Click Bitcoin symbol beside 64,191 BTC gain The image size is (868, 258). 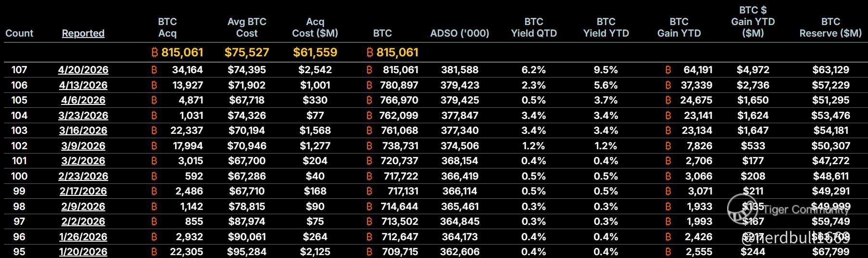pyautogui.click(x=668, y=70)
